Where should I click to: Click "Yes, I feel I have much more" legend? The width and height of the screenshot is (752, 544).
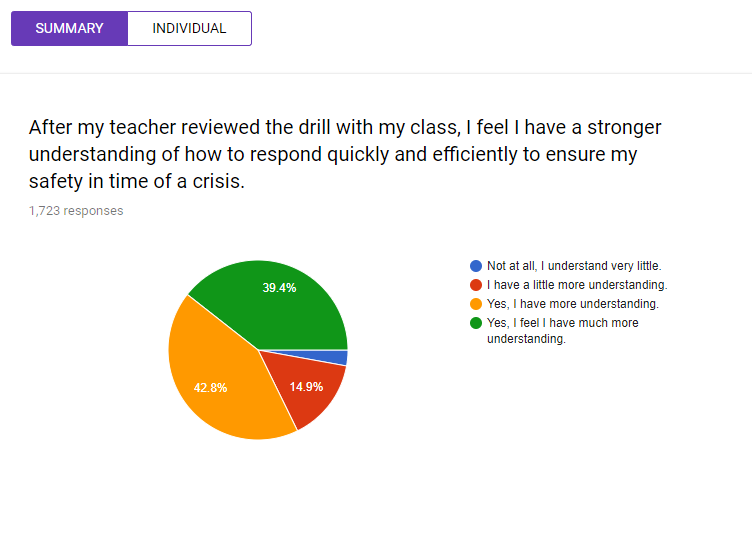point(563,323)
